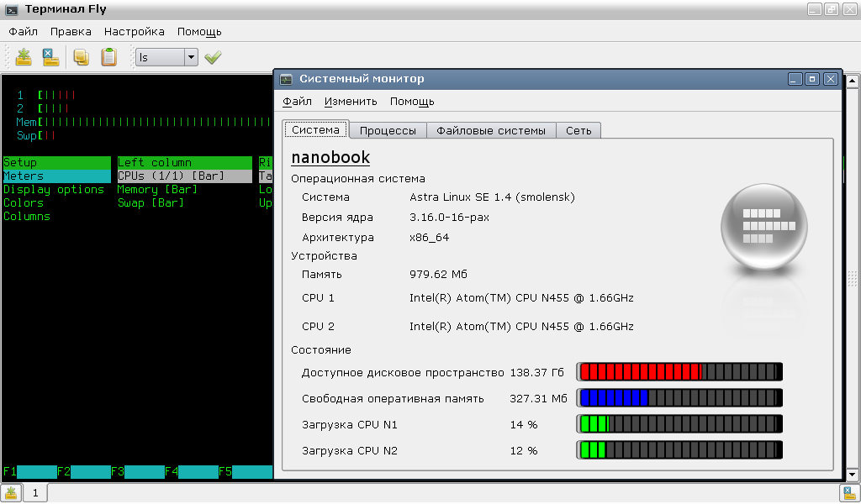Image resolution: width=861 pixels, height=504 pixels.
Task: Open the Помощь menu in Терминал Fly
Action: [199, 32]
